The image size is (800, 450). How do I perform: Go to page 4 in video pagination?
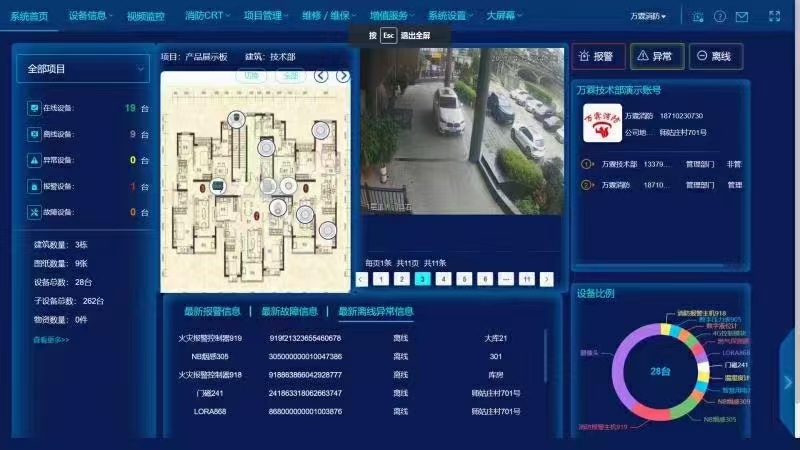tap(443, 279)
